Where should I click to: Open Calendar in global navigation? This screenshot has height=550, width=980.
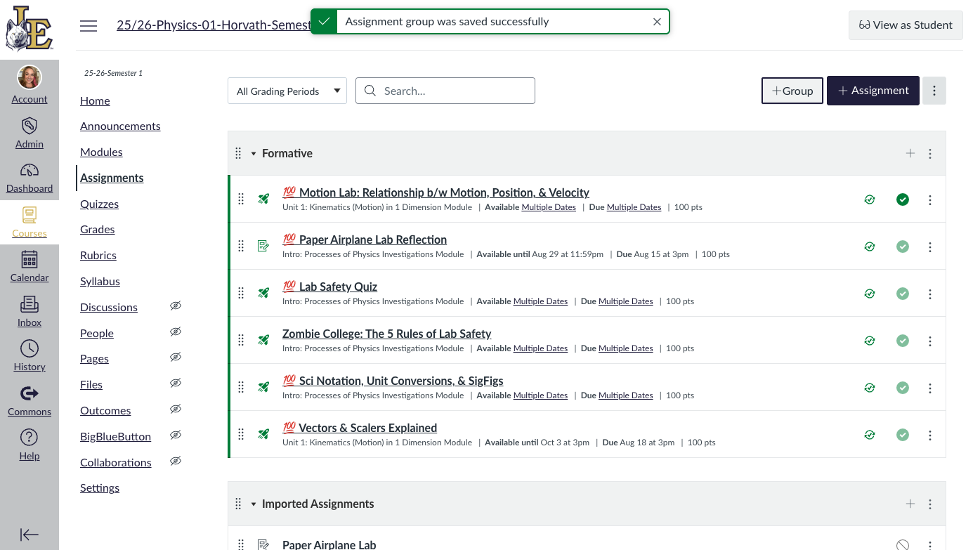tap(30, 267)
